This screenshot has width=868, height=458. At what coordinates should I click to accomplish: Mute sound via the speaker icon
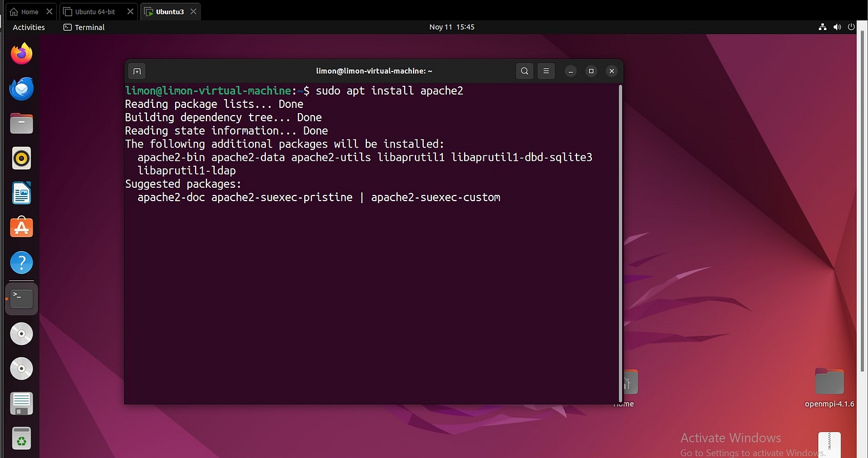coord(837,27)
